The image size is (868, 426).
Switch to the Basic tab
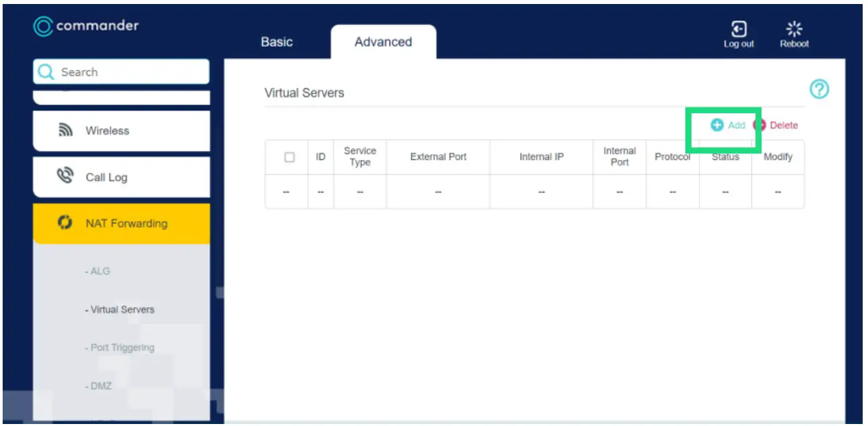coord(277,42)
